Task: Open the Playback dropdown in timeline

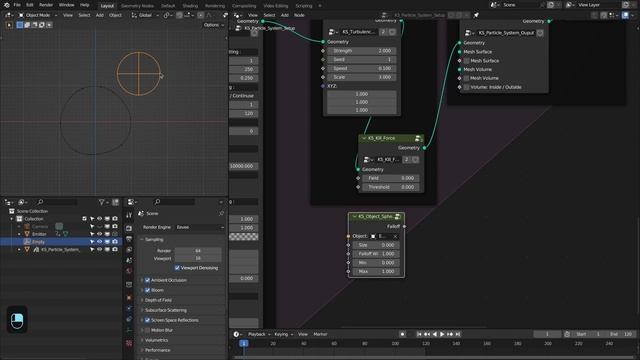Action: click(x=259, y=334)
